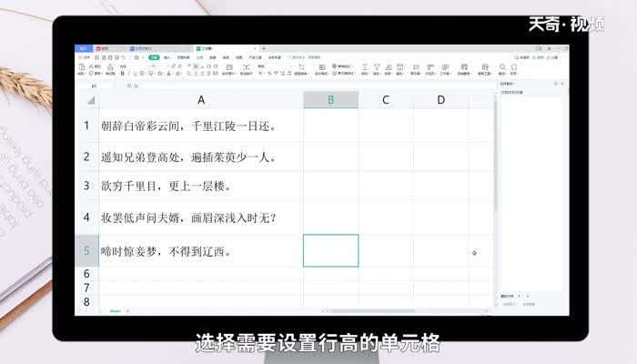This screenshot has width=637, height=364.
Task: Select the Sheet1 sheet tab
Action: click(x=116, y=311)
